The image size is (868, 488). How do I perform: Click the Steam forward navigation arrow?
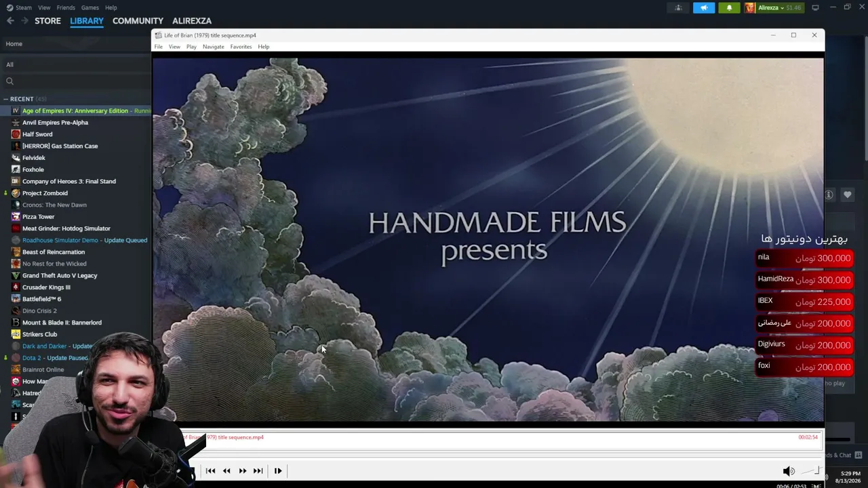coord(24,21)
